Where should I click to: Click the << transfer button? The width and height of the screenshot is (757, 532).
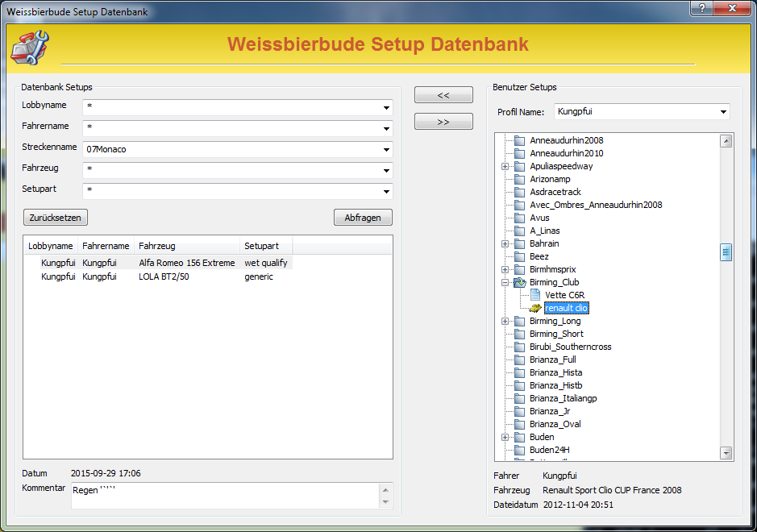tap(443, 95)
